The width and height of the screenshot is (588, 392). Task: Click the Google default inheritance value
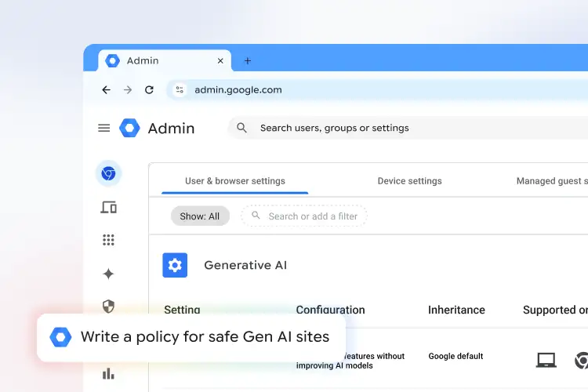point(456,356)
